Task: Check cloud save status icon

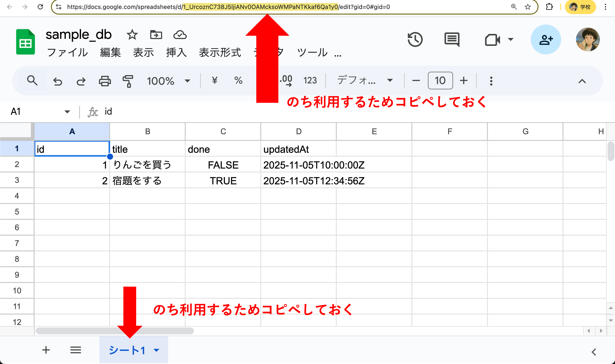Action: click(x=180, y=35)
